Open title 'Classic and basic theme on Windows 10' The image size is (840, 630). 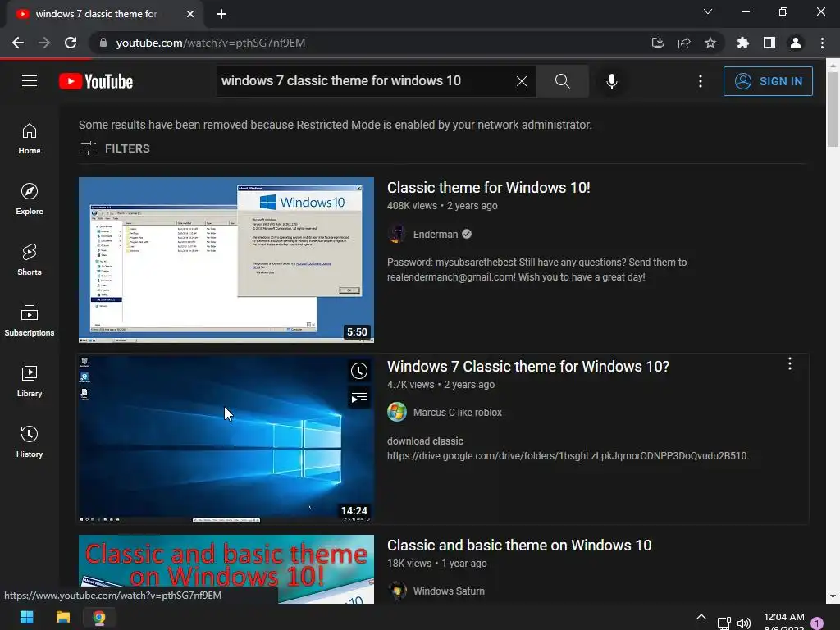(x=519, y=546)
